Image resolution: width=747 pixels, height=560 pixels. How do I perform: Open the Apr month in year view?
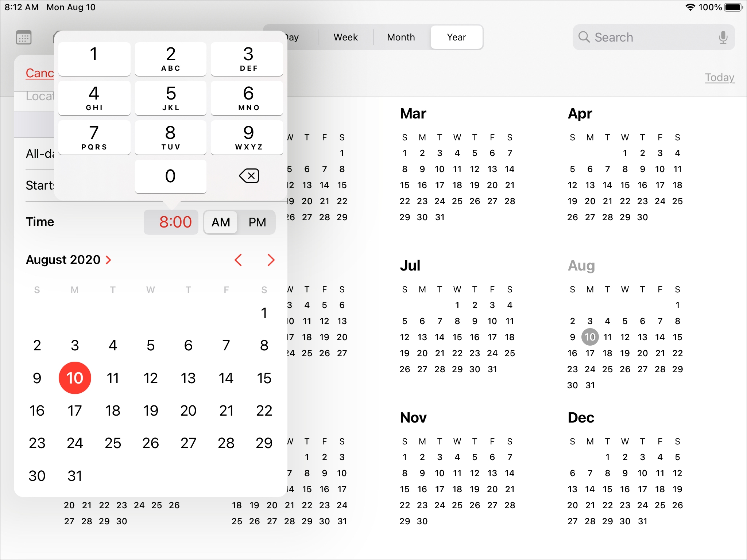click(x=580, y=114)
